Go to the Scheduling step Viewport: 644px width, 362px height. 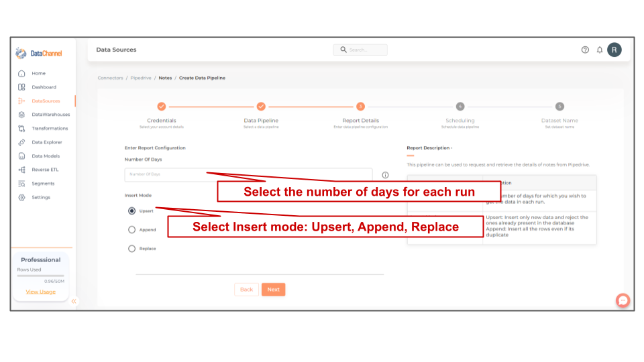point(460,107)
